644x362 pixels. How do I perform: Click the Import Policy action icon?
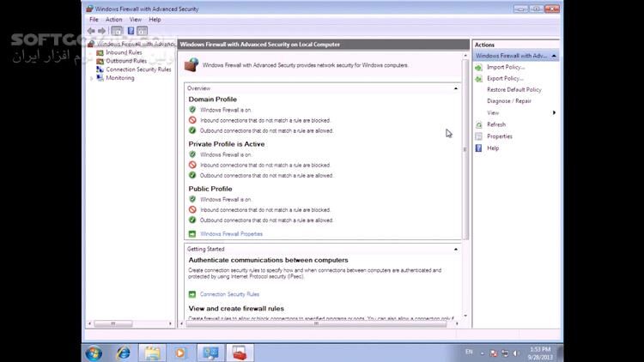point(478,67)
